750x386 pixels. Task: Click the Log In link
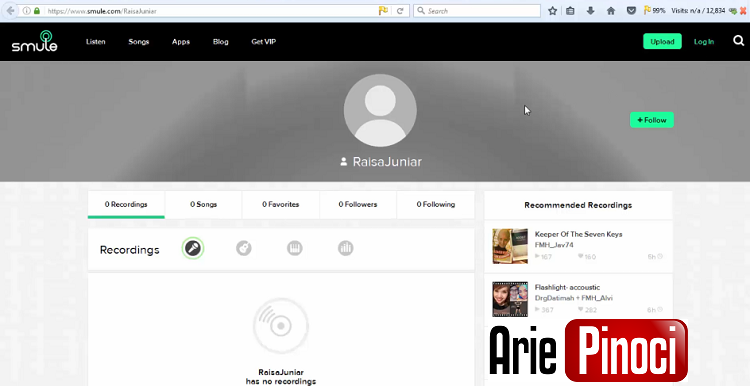704,42
